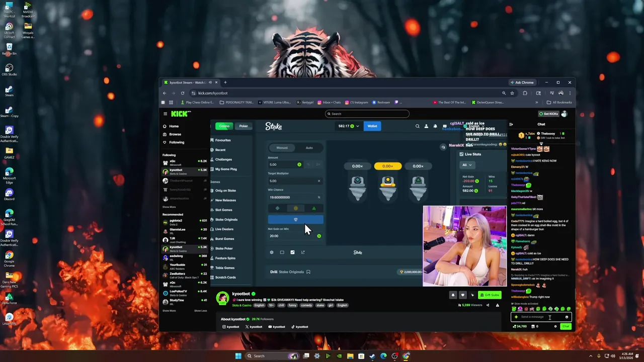This screenshot has width=644, height=362.
Task: Click the Ask Chrome button
Action: pos(522,82)
